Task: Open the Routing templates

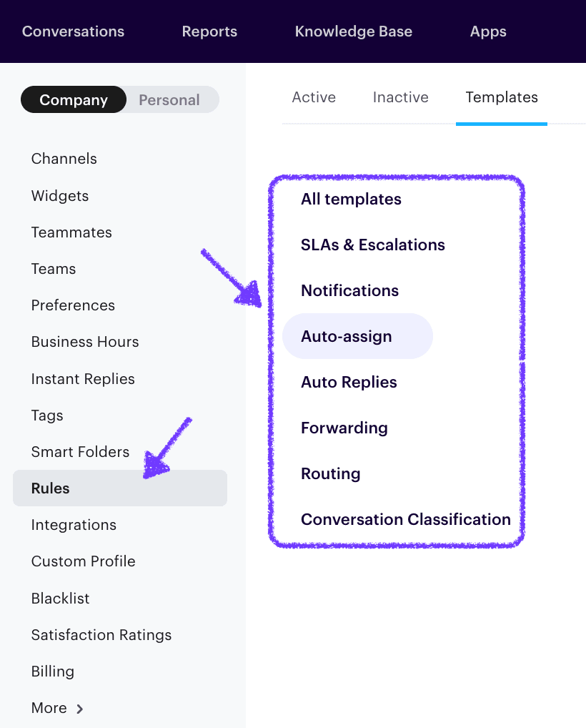Action: pyautogui.click(x=331, y=473)
